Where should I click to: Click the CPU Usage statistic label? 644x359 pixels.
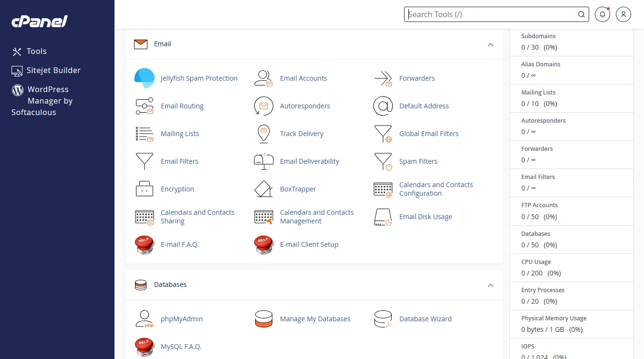[x=536, y=262]
